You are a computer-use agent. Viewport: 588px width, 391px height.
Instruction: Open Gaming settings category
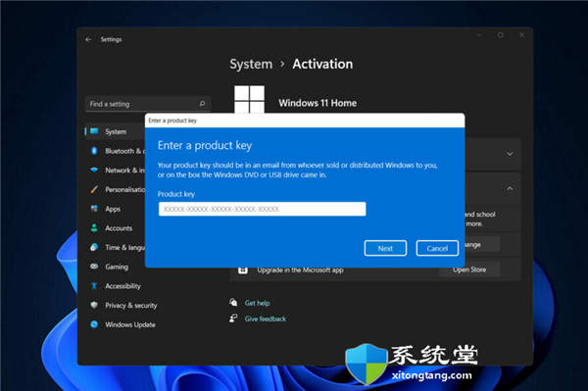point(117,267)
